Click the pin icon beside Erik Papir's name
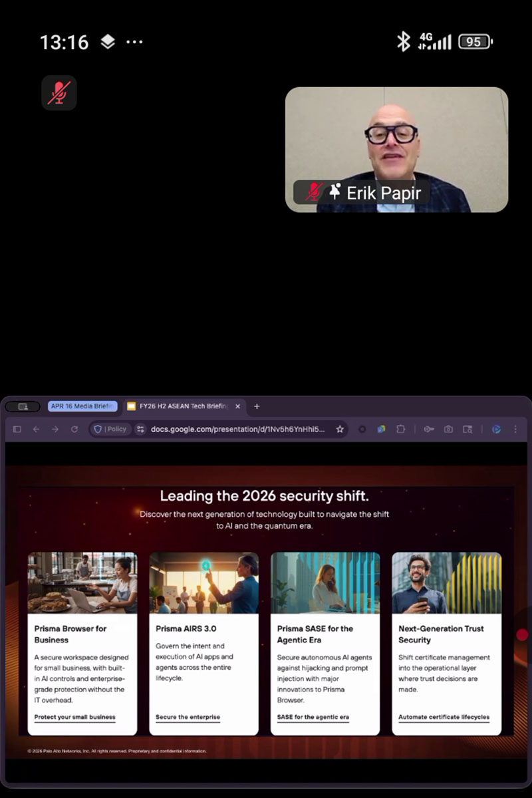The width and height of the screenshot is (532, 798). 335,192
